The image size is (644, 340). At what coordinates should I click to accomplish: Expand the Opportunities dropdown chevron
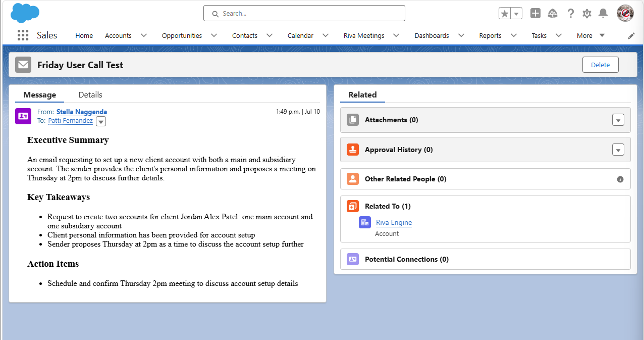point(214,35)
